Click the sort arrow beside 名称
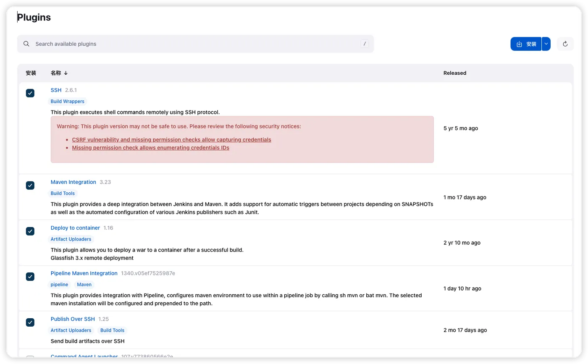The image size is (588, 364). [66, 73]
